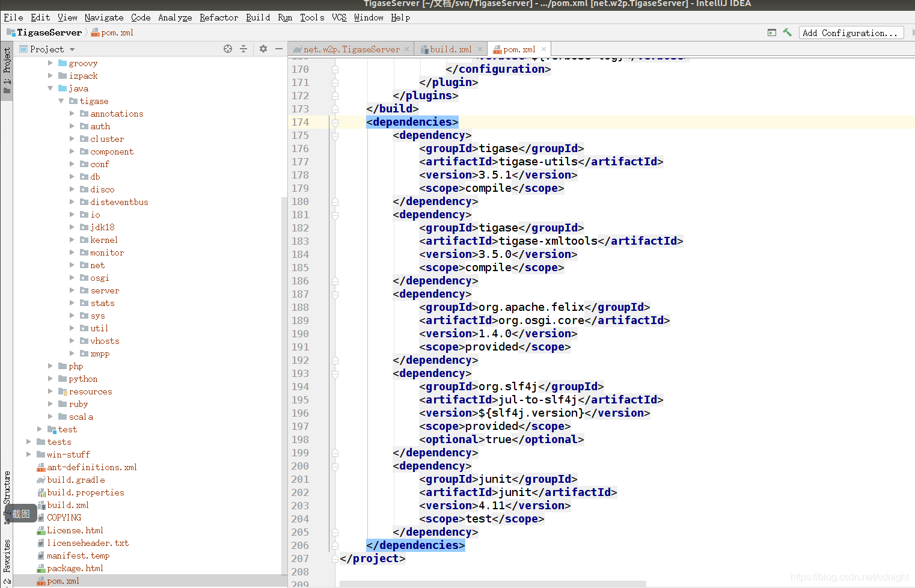Close the pom.xml editor tab
Image resolution: width=915 pixels, height=588 pixels.
click(543, 49)
